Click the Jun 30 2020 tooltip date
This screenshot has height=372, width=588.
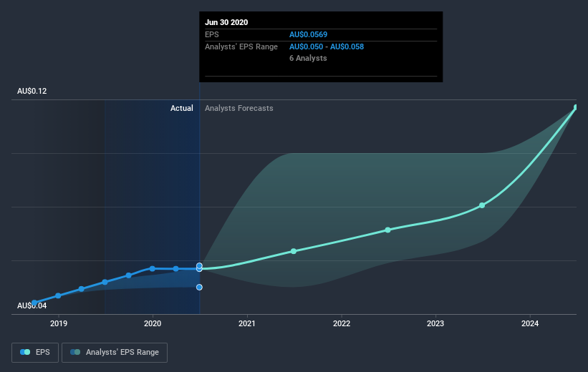pyautogui.click(x=226, y=22)
